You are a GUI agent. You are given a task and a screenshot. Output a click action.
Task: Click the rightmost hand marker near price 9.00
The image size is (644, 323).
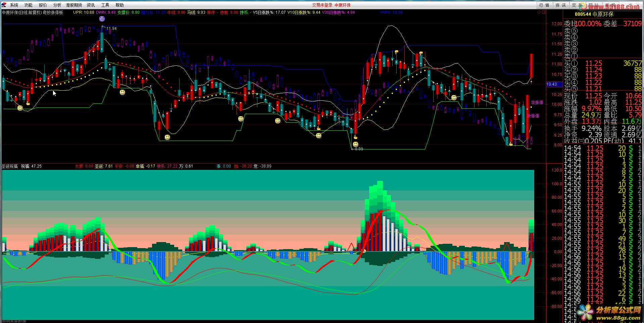coord(511,143)
